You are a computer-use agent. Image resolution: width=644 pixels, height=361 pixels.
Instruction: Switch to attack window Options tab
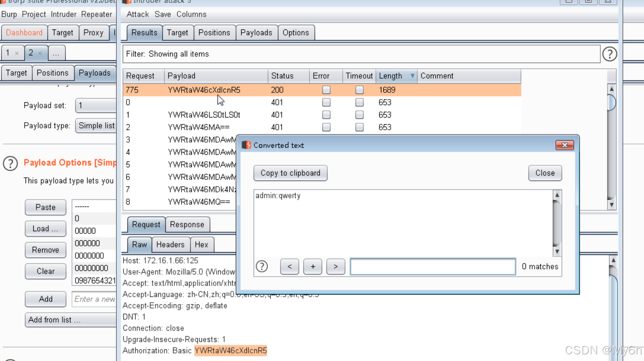[x=296, y=33]
